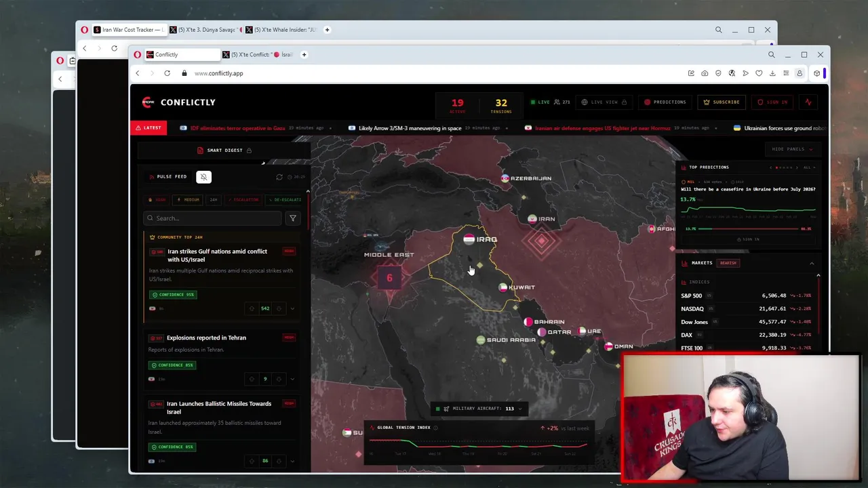Screen dimensions: 868x488
Task: Reload the conflictly.app page
Action: 167,73
